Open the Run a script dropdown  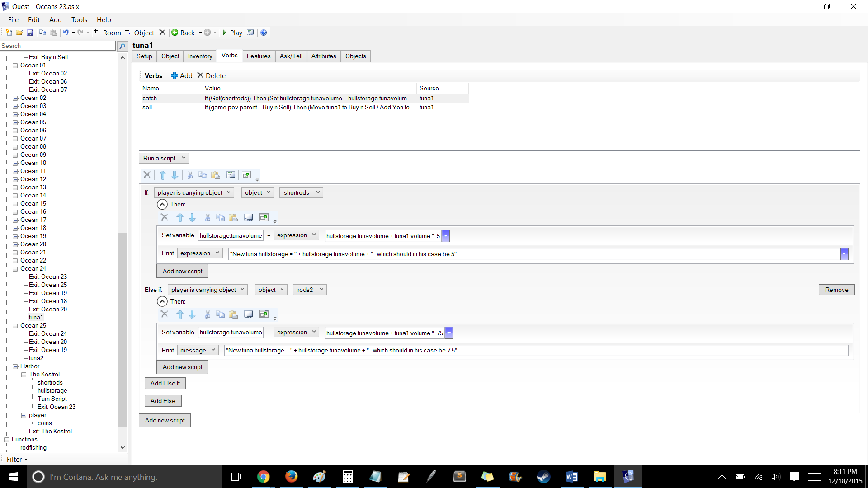click(x=164, y=158)
